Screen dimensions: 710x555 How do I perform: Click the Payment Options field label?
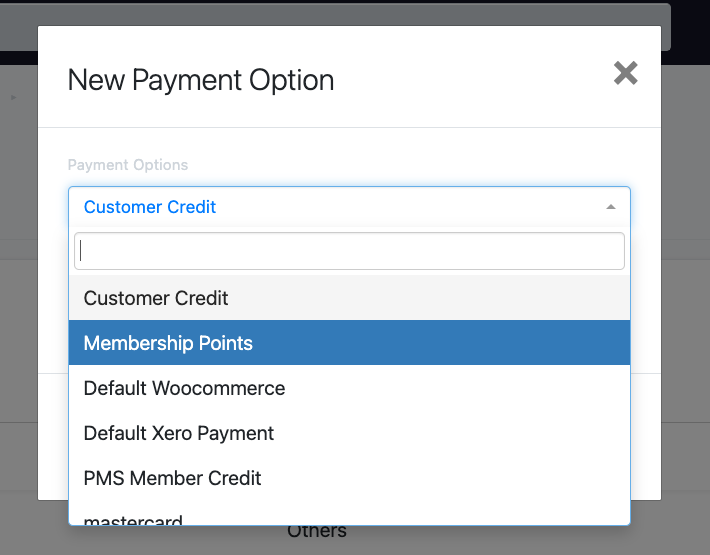click(x=128, y=165)
